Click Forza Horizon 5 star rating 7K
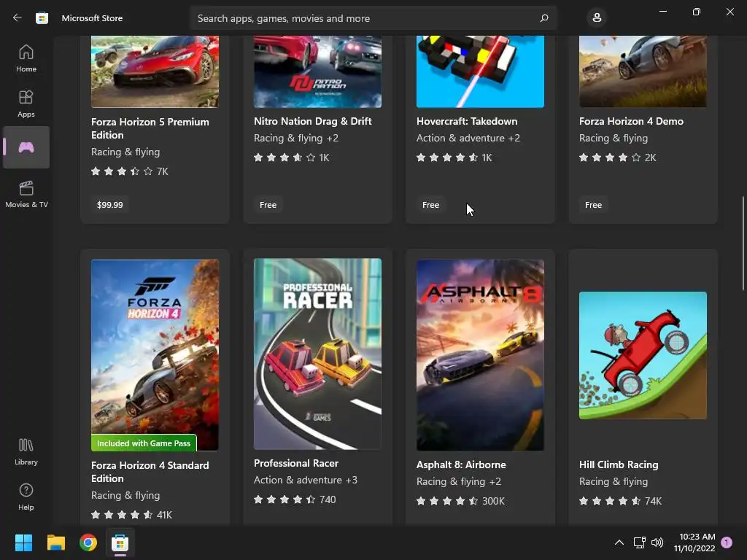Image resolution: width=747 pixels, height=560 pixels. (130, 171)
